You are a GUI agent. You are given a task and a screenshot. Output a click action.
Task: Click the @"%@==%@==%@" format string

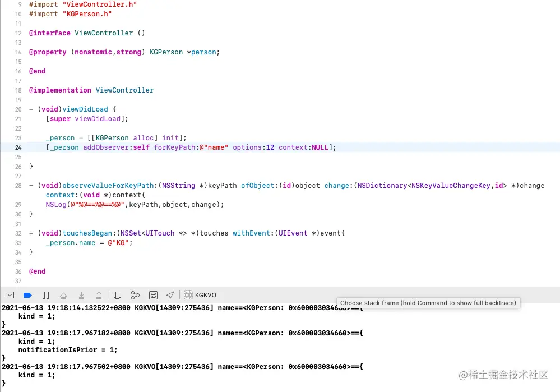tap(97, 205)
